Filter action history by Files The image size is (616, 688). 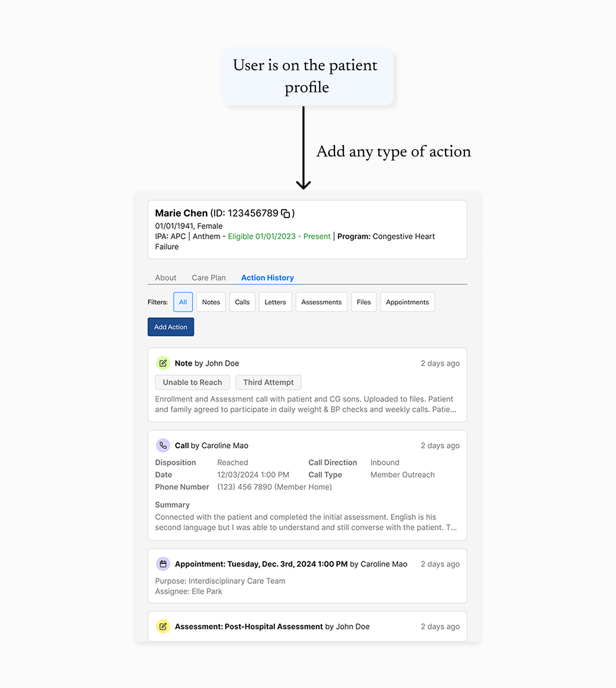(364, 302)
